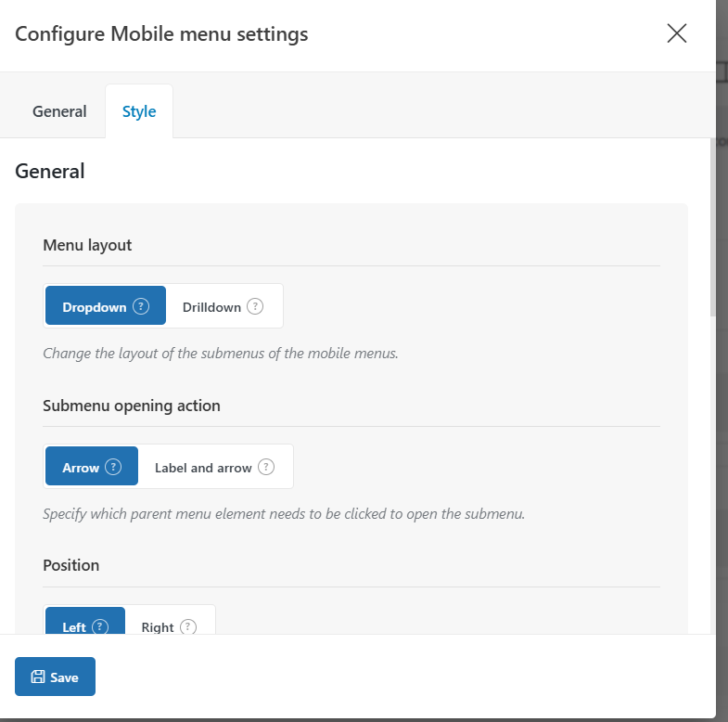
Task: Click the 'Configure Mobile menu settings' title
Action: (161, 34)
